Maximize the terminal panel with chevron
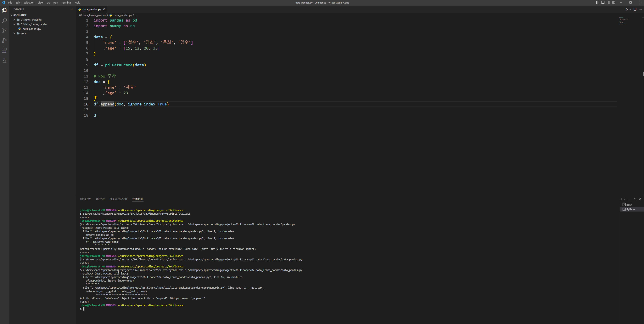Viewport: 644px width, 324px height. click(x=635, y=199)
